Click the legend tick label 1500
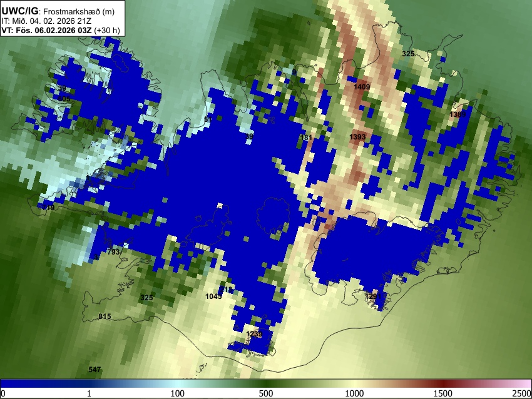This screenshot has height=399, width=532. coord(443,393)
